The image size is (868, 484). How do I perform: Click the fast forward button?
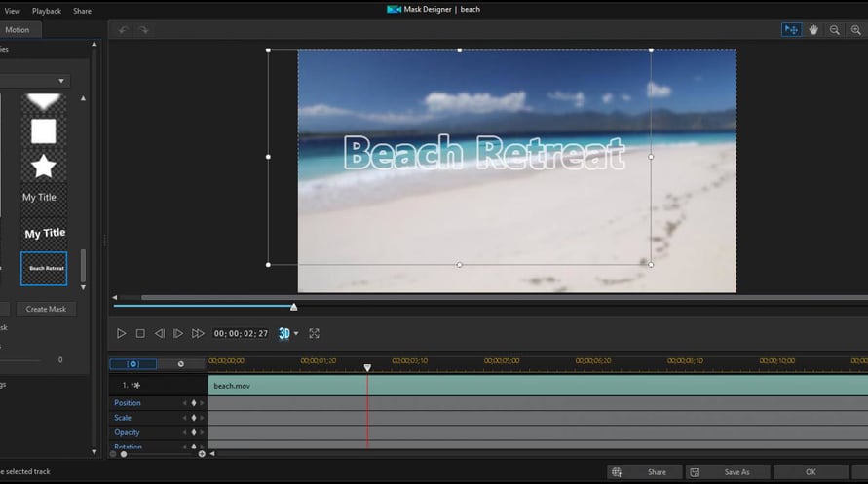coord(198,334)
